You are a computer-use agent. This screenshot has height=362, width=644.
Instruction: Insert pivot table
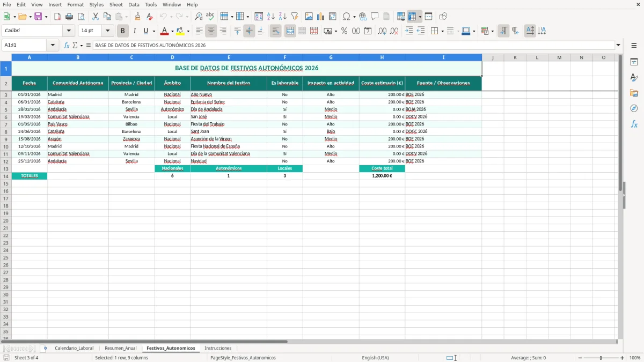[333, 17]
